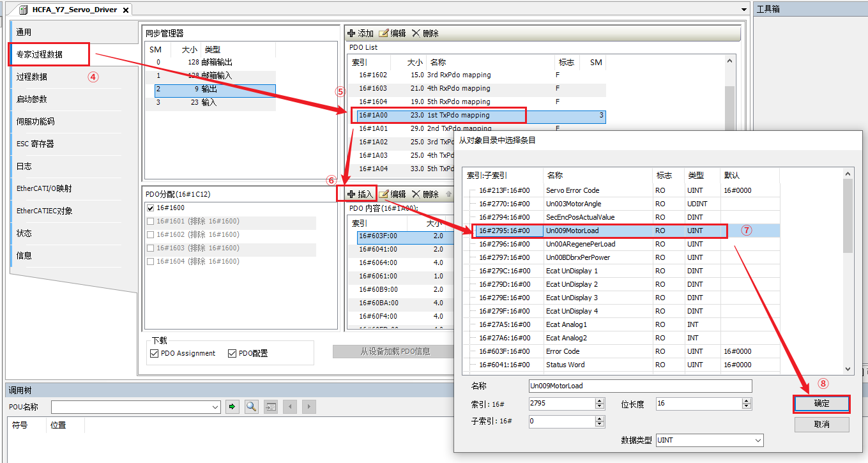Click the 编辑 (Edit) icon above PDO List

[x=384, y=33]
